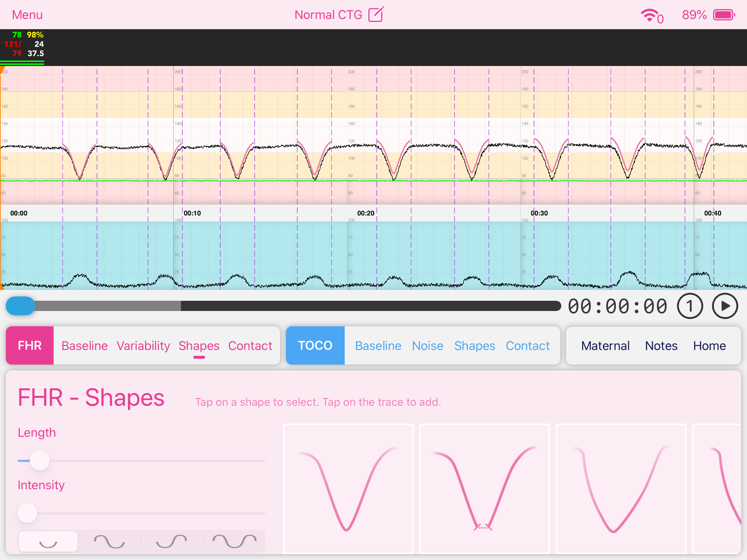Open the Notes section
Image resolution: width=747 pixels, height=560 pixels.
point(661,346)
